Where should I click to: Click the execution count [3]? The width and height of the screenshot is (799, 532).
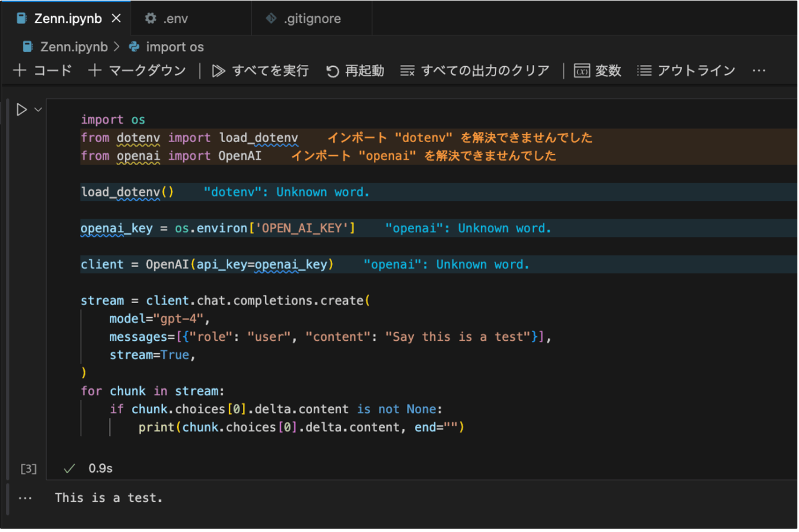[x=29, y=469]
